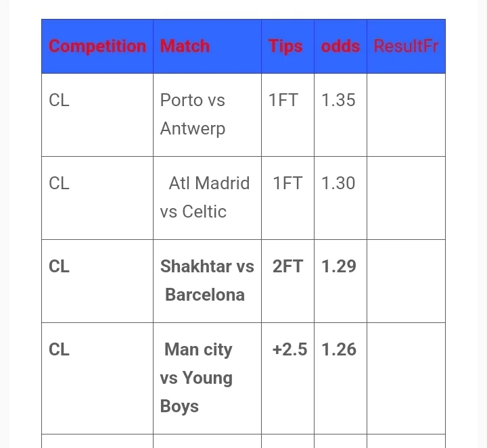Select the Shakhtar vs Barcelona match
The image size is (487, 448).
206,280
